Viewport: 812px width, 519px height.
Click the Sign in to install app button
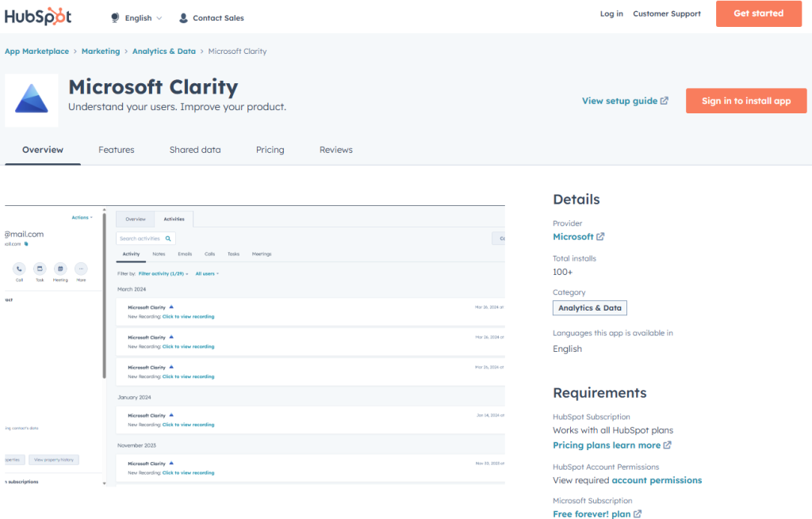(745, 101)
